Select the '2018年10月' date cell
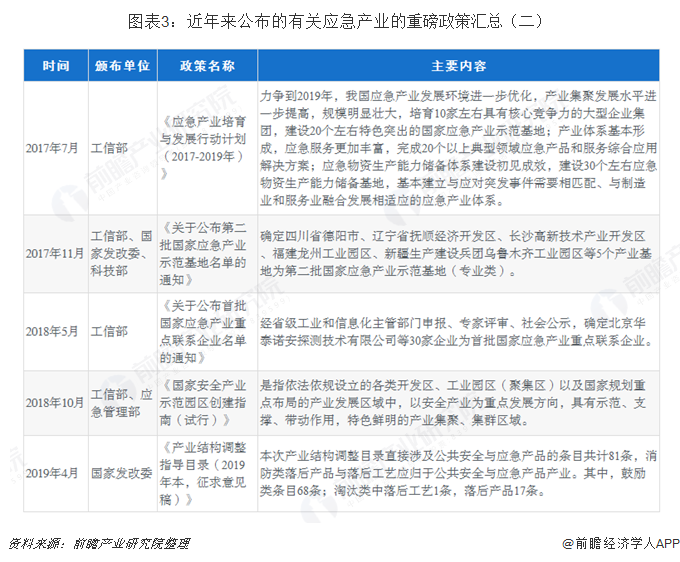Image resolution: width=680 pixels, height=562 pixels. (55, 403)
